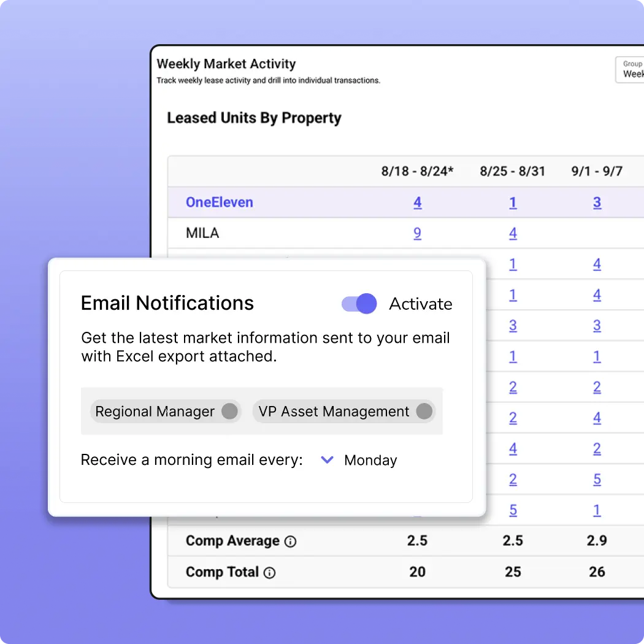644x644 pixels.
Task: Click the Comp Total value 20
Action: pos(417,572)
